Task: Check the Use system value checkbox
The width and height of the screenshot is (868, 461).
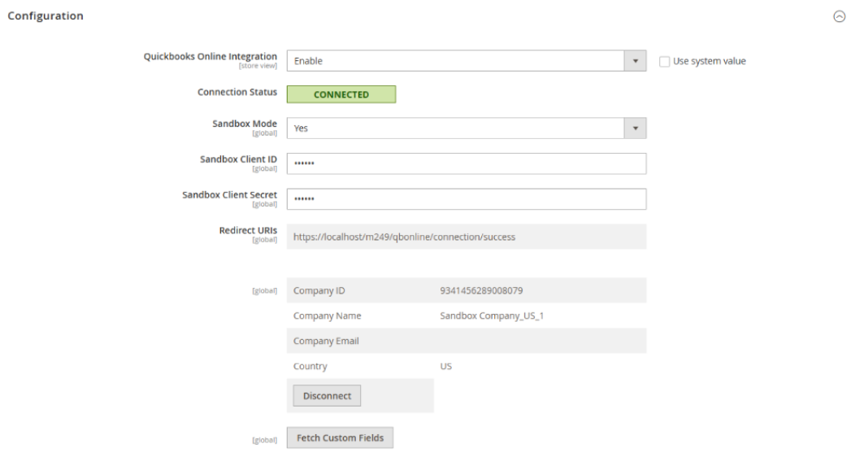Action: (664, 62)
